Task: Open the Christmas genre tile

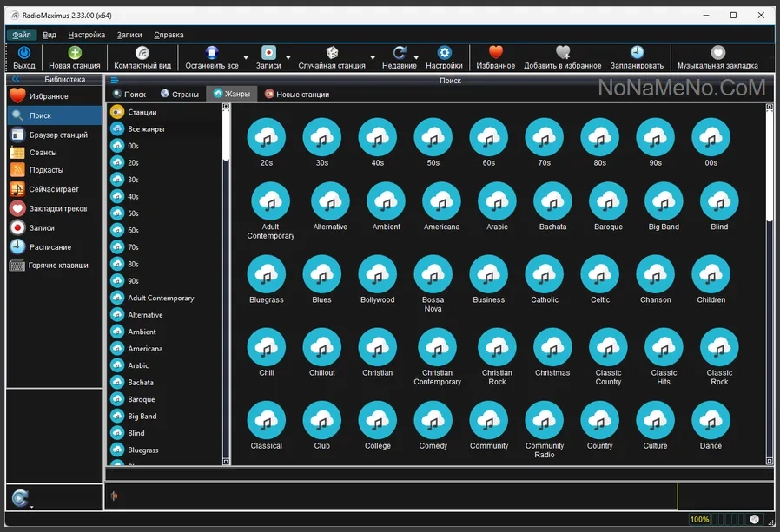Action: coord(552,347)
